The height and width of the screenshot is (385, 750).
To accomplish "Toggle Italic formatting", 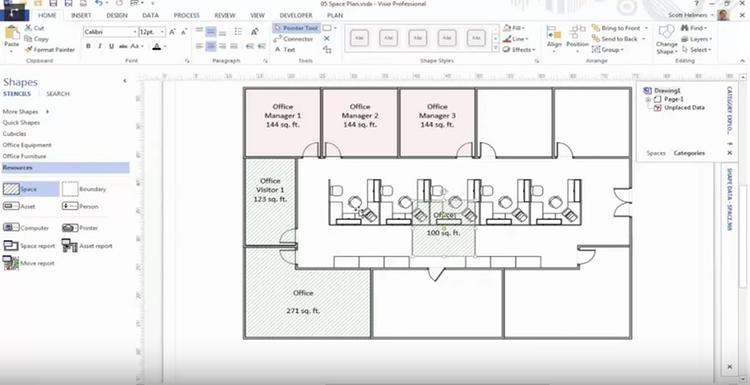I will [99, 46].
